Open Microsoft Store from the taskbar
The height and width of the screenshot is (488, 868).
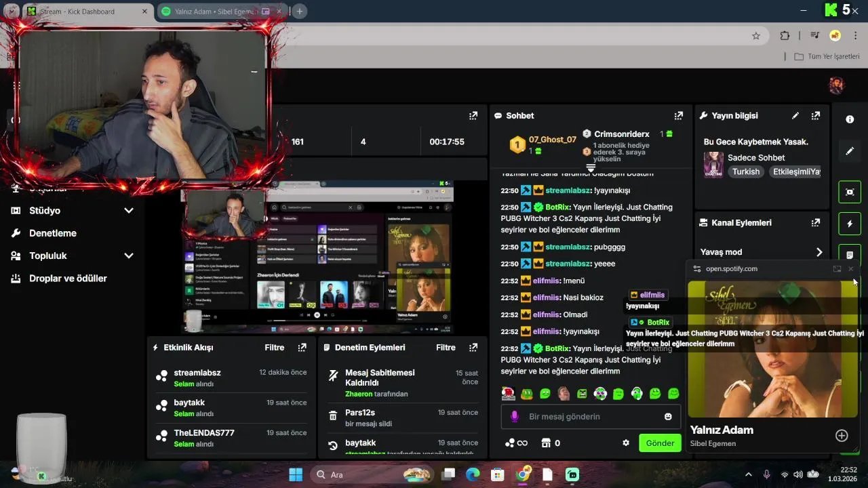(498, 474)
